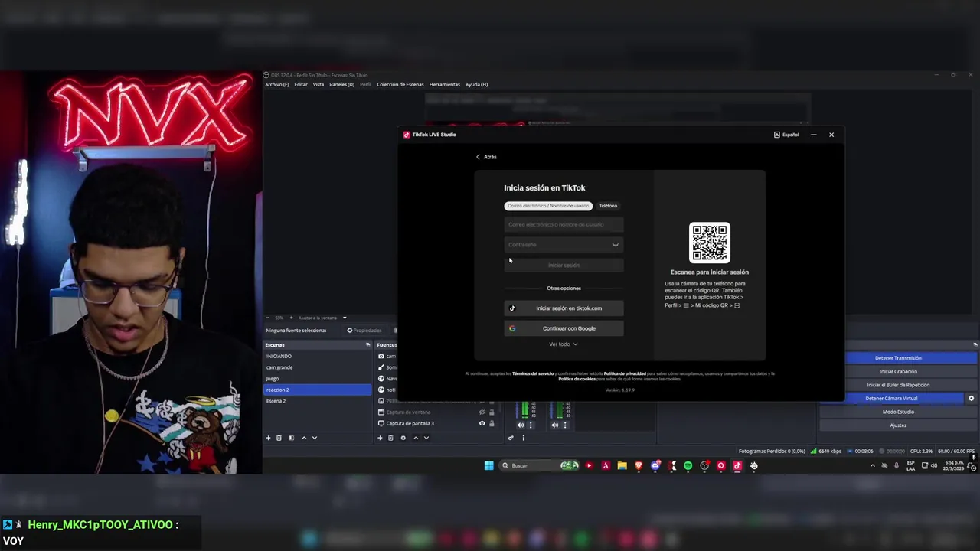Select INICIANDO scene in Escenas list
This screenshot has height=551, width=980.
318,357
